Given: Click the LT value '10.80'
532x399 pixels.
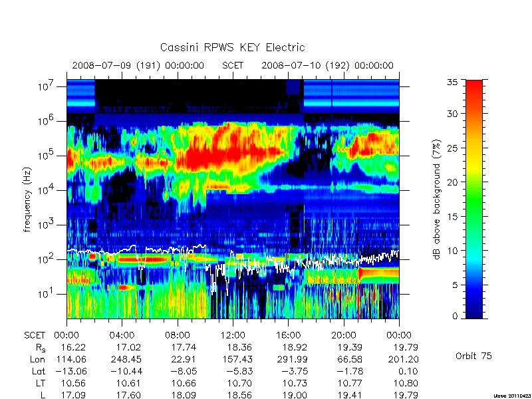Looking at the screenshot, I should pyautogui.click(x=405, y=384).
